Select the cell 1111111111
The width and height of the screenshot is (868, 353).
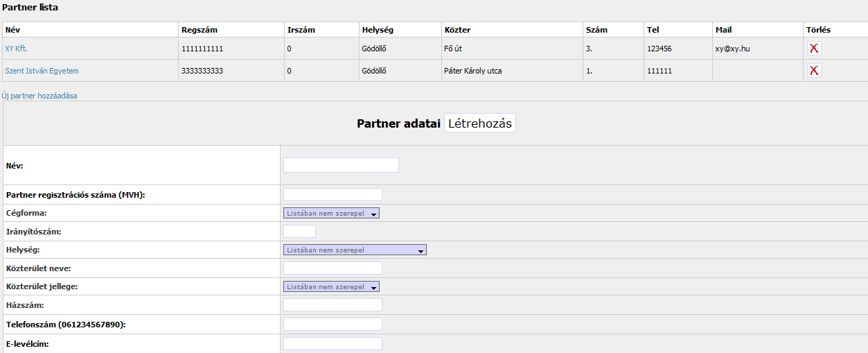coord(231,49)
